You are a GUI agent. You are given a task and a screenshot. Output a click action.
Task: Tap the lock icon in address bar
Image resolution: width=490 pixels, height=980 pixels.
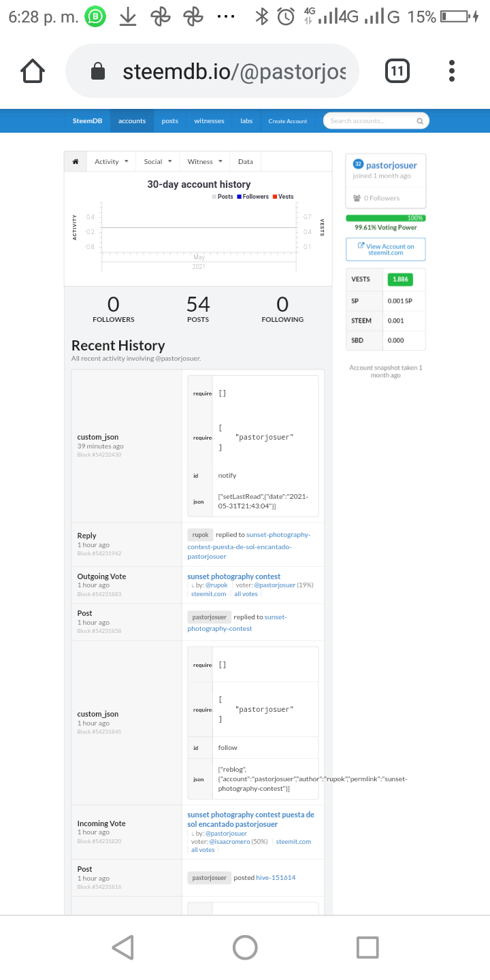[98, 71]
